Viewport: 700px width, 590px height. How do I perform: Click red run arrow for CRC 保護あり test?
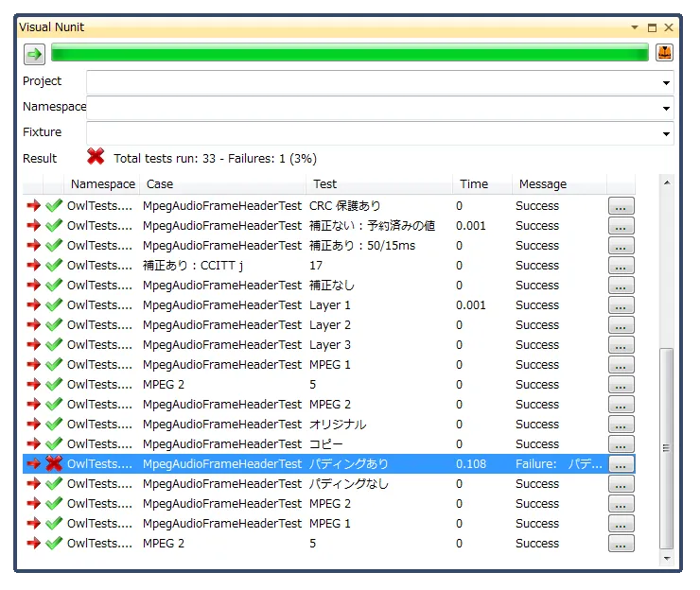pos(33,206)
